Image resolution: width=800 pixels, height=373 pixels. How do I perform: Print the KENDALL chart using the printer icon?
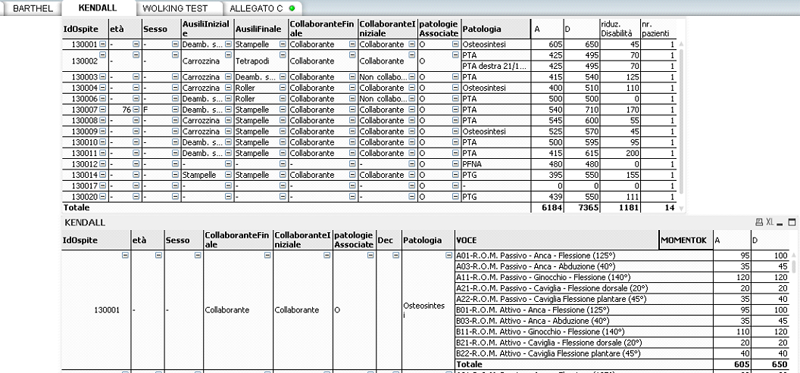pos(759,222)
